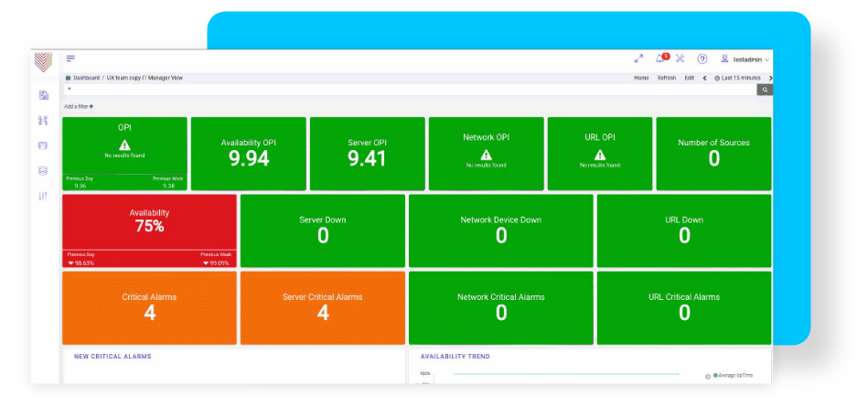
Task: Go to previous time range arrow
Action: click(x=704, y=78)
